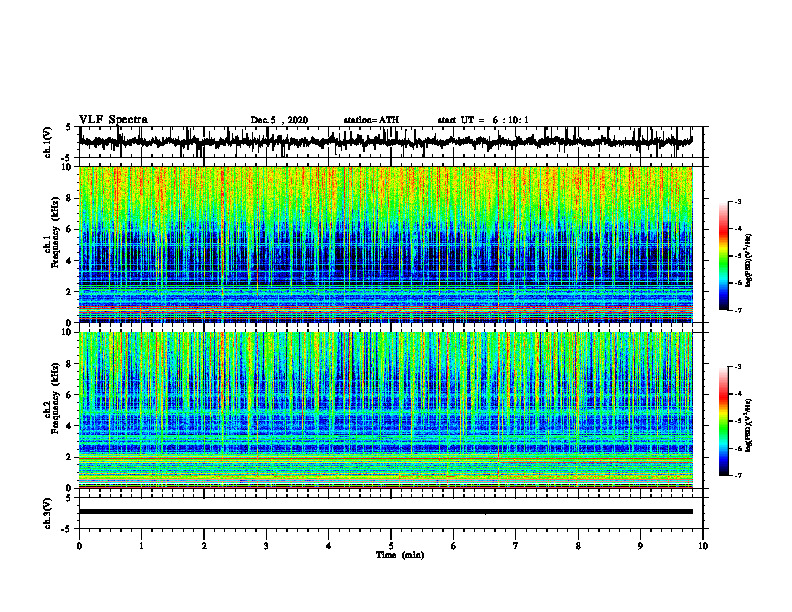Screen dimensions: 792x612
Task: Click time axis tick label "10"
Action: point(703,546)
